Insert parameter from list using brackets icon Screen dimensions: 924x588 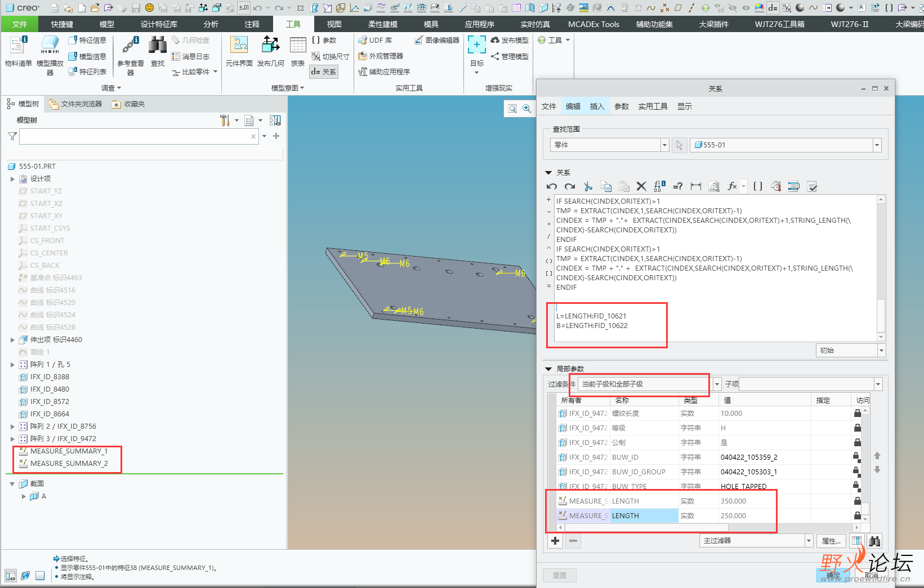(758, 187)
